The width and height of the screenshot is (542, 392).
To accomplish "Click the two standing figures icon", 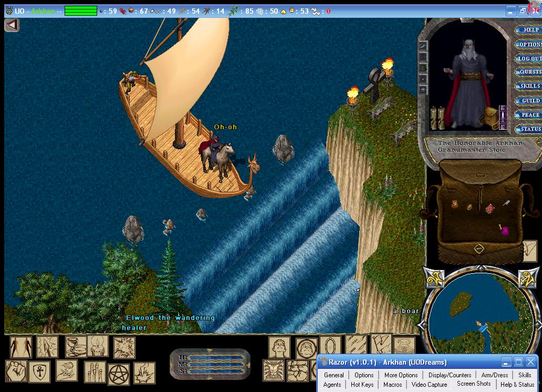I will [x=20, y=347].
